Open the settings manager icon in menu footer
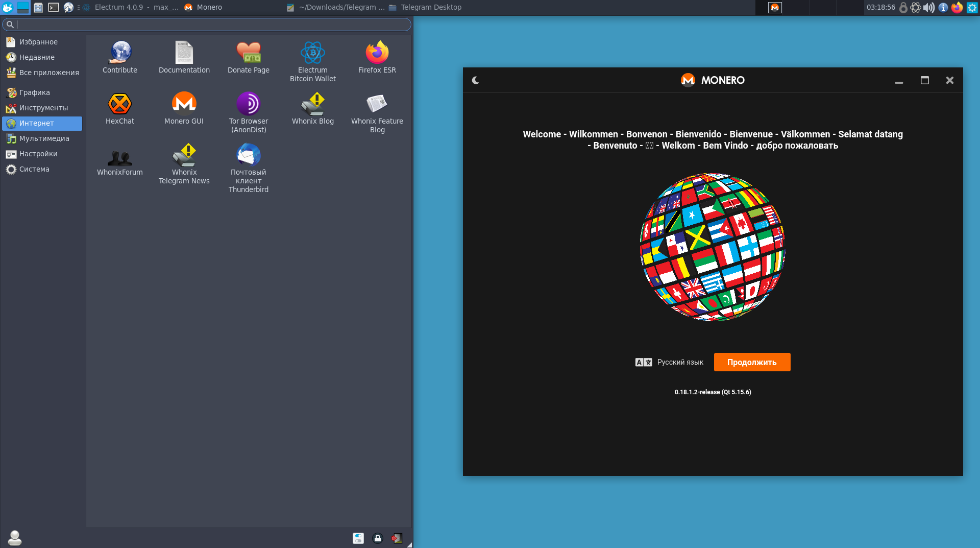The width and height of the screenshot is (980, 548). 358,538
